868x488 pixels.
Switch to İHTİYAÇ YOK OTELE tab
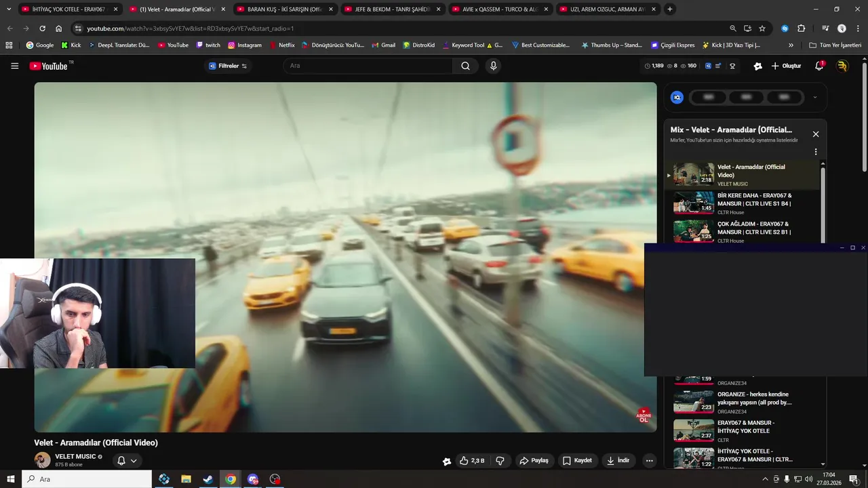pos(68,9)
